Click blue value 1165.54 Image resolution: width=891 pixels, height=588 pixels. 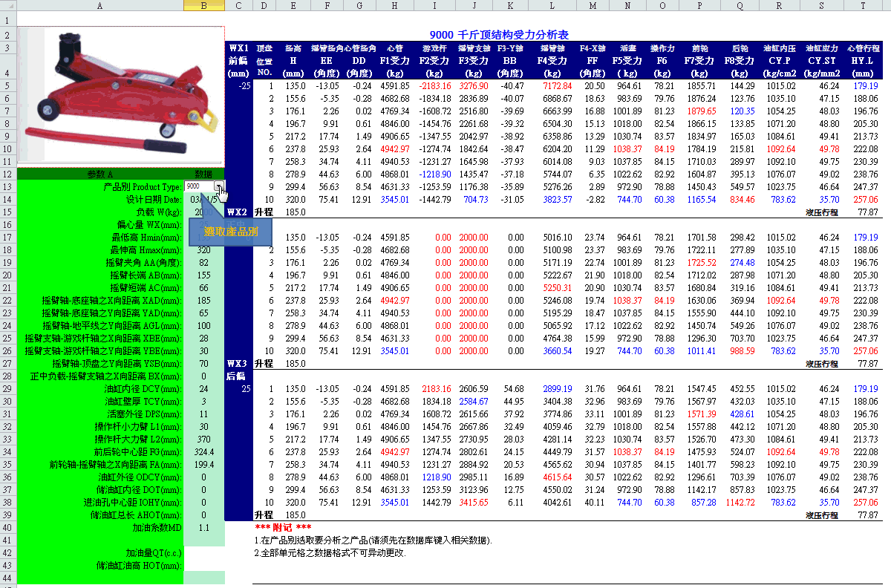[702, 199]
